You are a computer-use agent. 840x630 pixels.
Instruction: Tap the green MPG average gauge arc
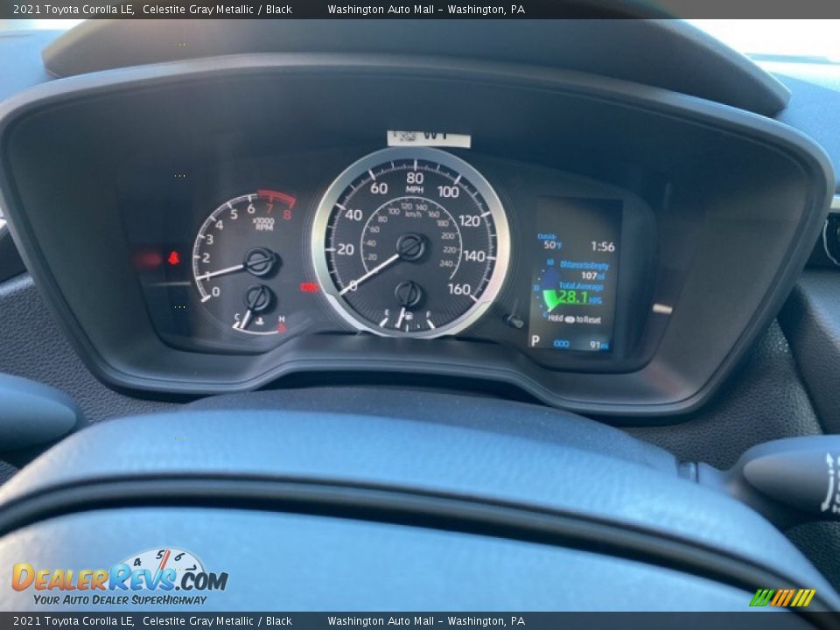click(x=551, y=299)
